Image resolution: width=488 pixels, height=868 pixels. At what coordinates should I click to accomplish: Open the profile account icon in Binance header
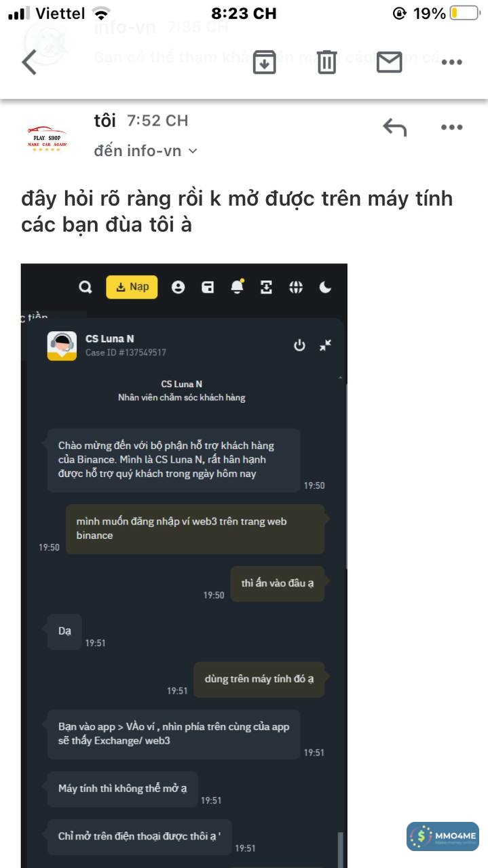(178, 288)
